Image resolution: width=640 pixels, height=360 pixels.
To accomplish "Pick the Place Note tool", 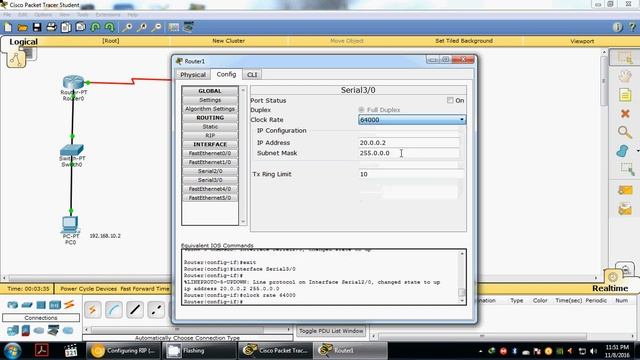I will pos(625,95).
